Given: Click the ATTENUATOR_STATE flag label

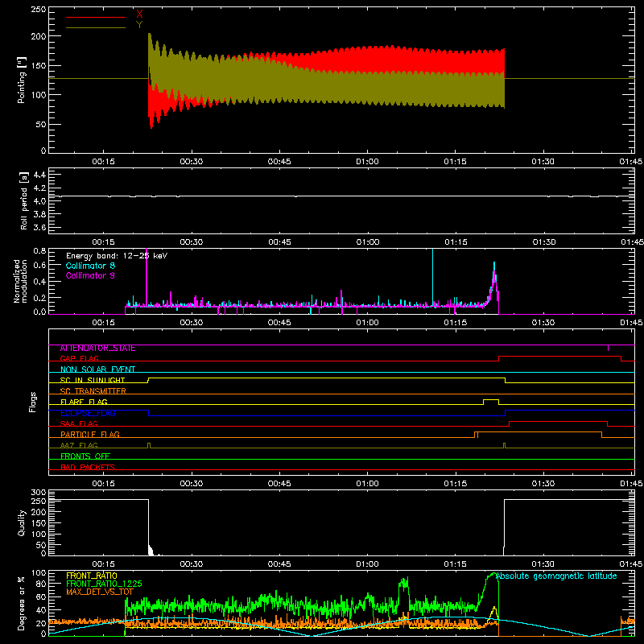Looking at the screenshot, I should click(97, 349).
